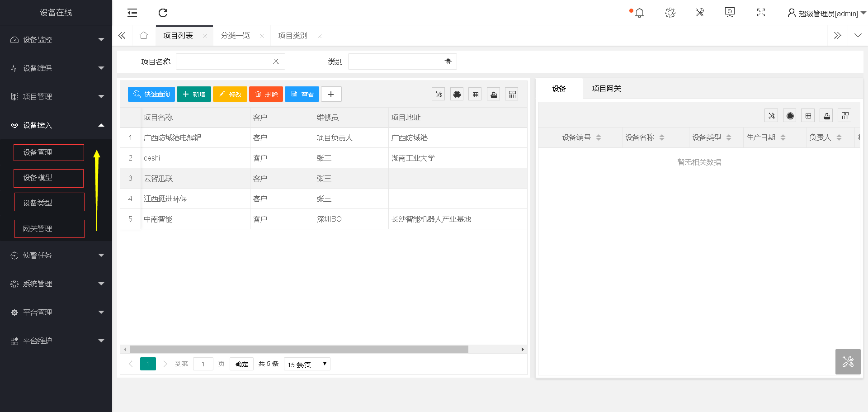
Task: Click the table grid icon in project list toolbar
Action: [x=475, y=94]
